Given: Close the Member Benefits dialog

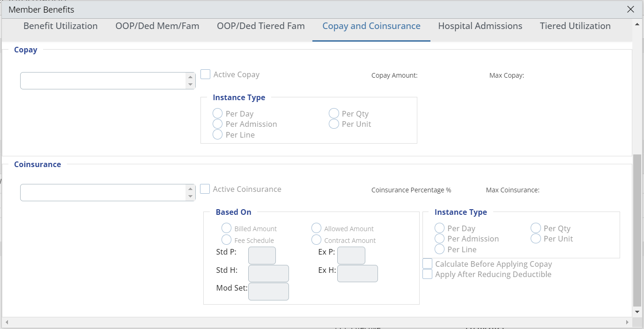Looking at the screenshot, I should click(x=630, y=9).
